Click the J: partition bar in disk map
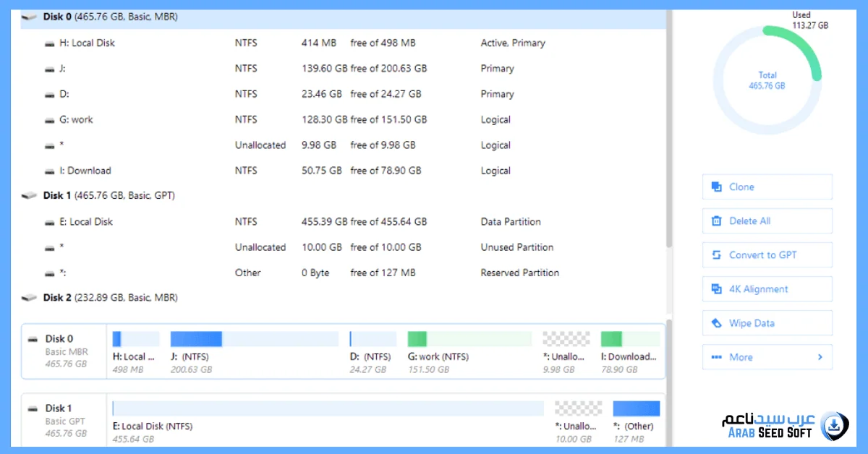The height and width of the screenshot is (454, 868). 254,339
